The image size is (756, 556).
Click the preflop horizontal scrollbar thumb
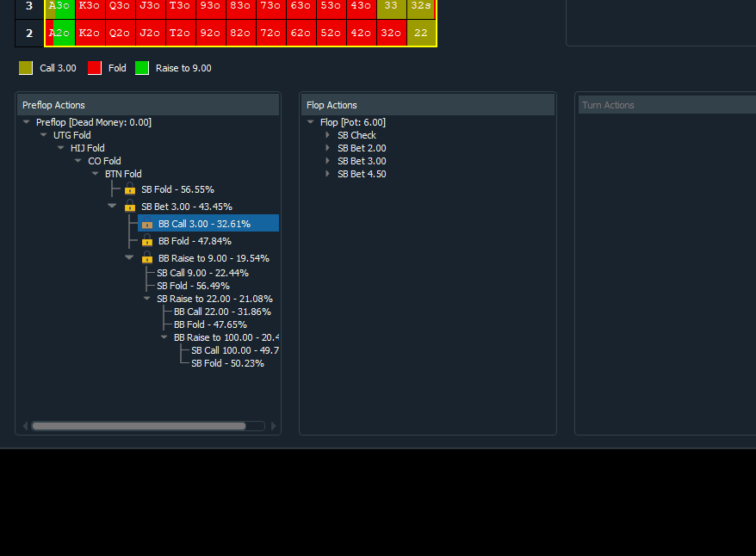pyautogui.click(x=139, y=426)
